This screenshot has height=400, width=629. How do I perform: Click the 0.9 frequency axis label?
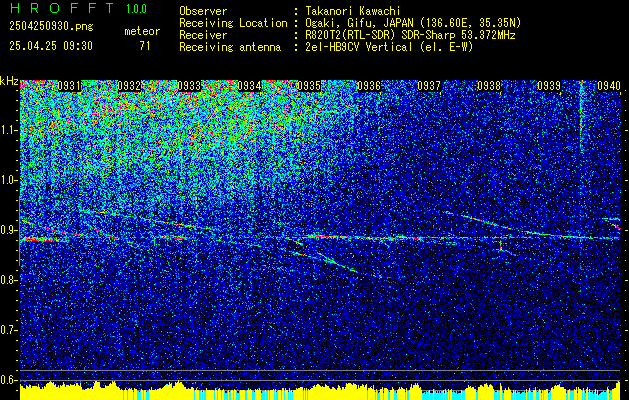tap(9, 230)
